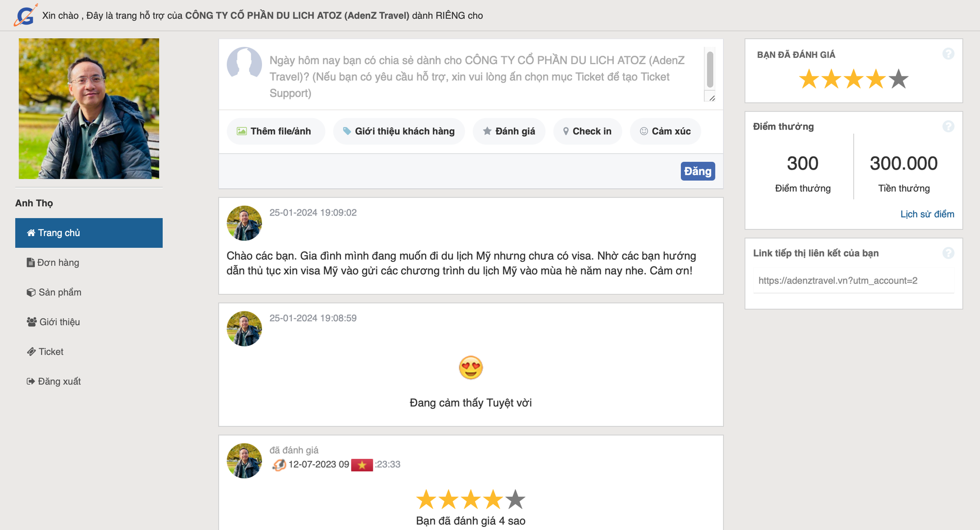The width and height of the screenshot is (980, 530).
Task: Click the affiliate link URL field
Action: click(853, 280)
